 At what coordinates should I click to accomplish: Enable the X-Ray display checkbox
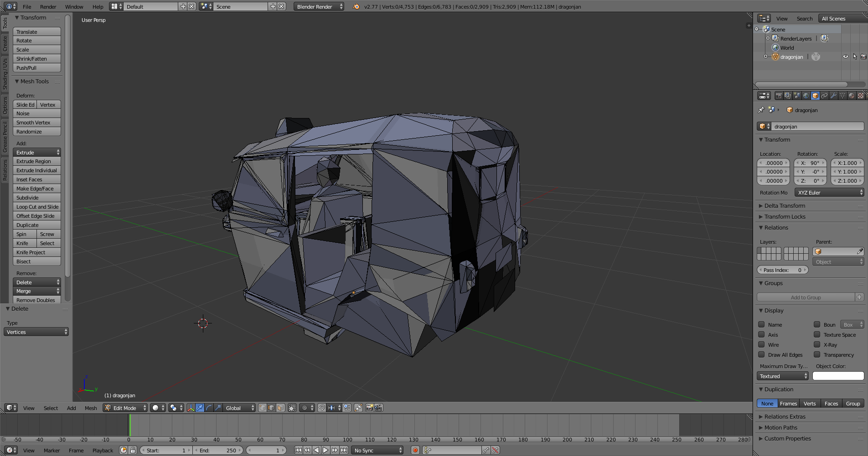[x=817, y=345]
